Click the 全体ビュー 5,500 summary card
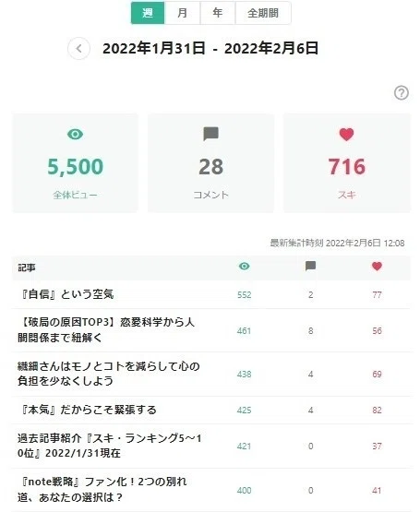 click(x=75, y=163)
